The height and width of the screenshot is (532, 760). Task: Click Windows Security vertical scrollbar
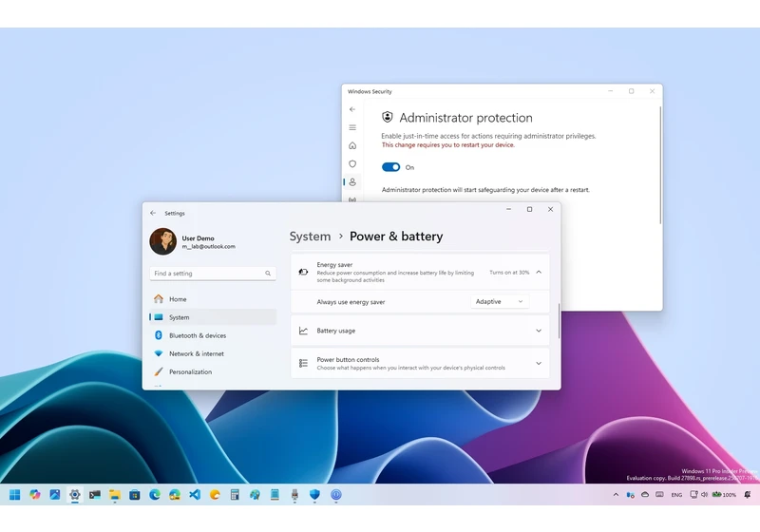coord(660,164)
